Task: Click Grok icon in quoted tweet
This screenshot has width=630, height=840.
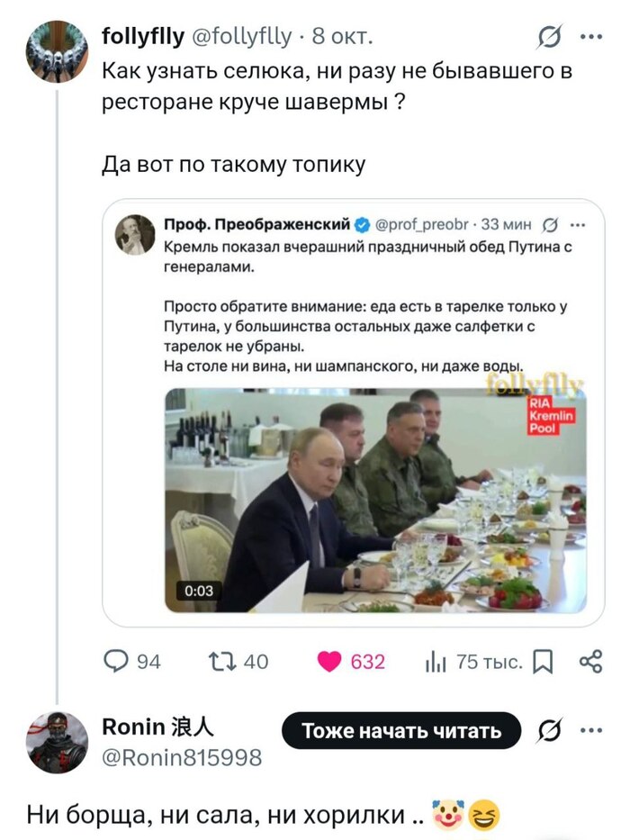Action: [x=550, y=225]
